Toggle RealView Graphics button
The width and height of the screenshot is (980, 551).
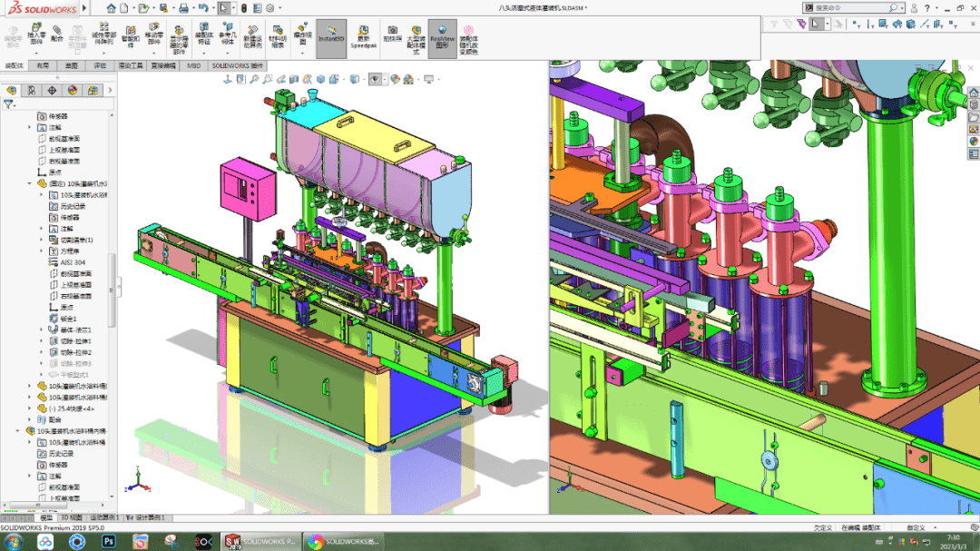coord(443,38)
